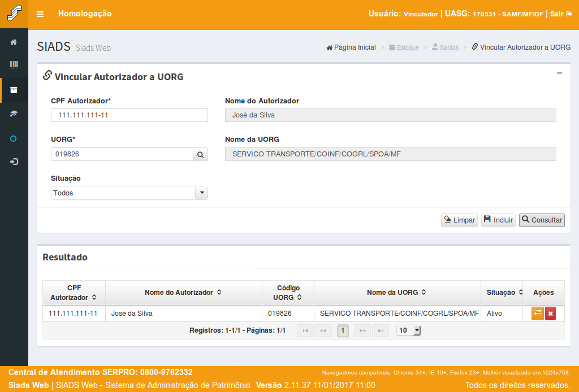The height and width of the screenshot is (392, 579).
Task: Click José da Silva cell in results
Action: point(184,313)
